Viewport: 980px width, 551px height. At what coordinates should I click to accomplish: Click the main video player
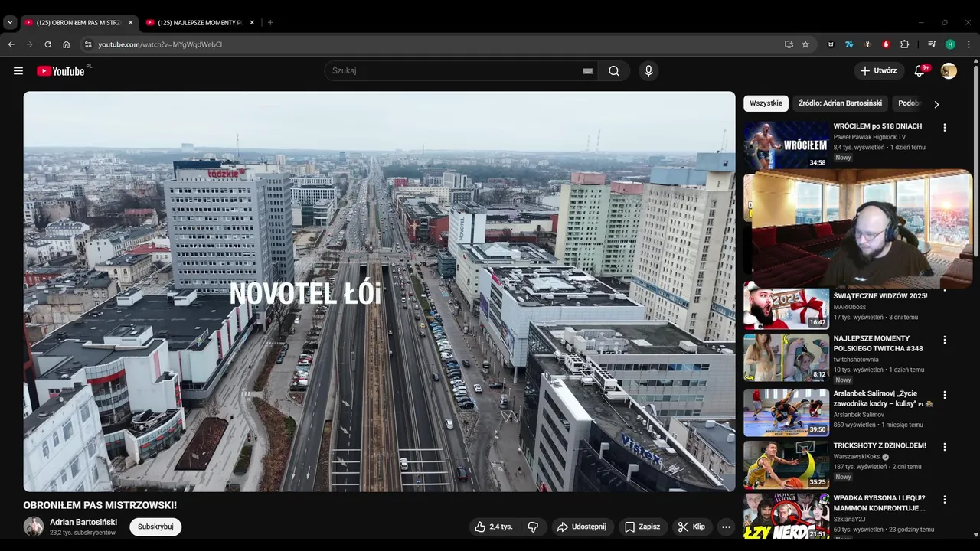(379, 292)
